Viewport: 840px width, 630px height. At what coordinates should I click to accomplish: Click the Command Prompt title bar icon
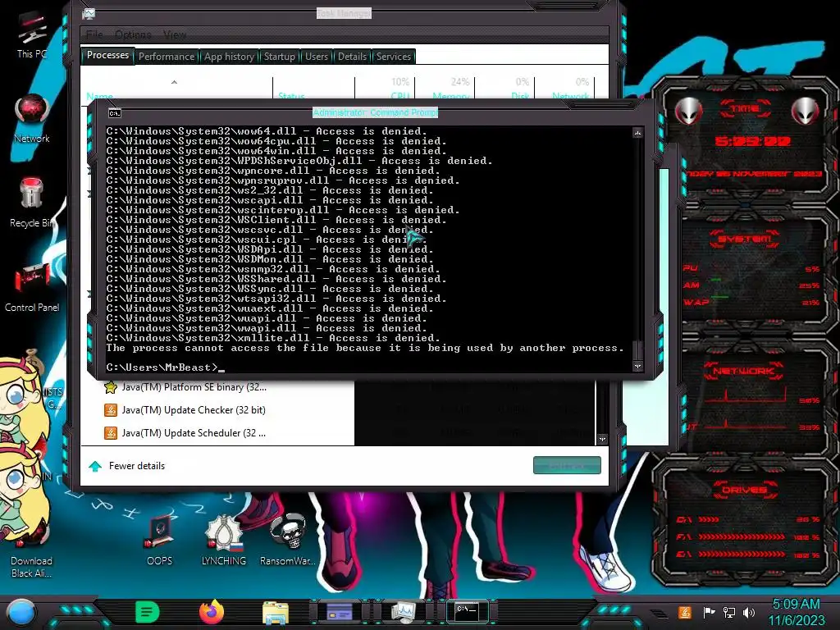(115, 113)
